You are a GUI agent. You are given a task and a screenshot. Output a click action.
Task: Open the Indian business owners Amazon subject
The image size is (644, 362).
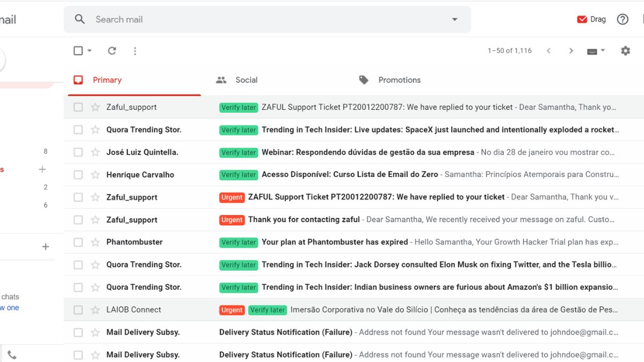click(441, 287)
